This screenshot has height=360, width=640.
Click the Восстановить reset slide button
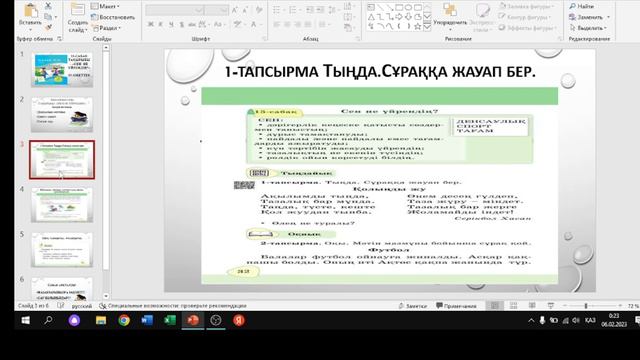113,17
